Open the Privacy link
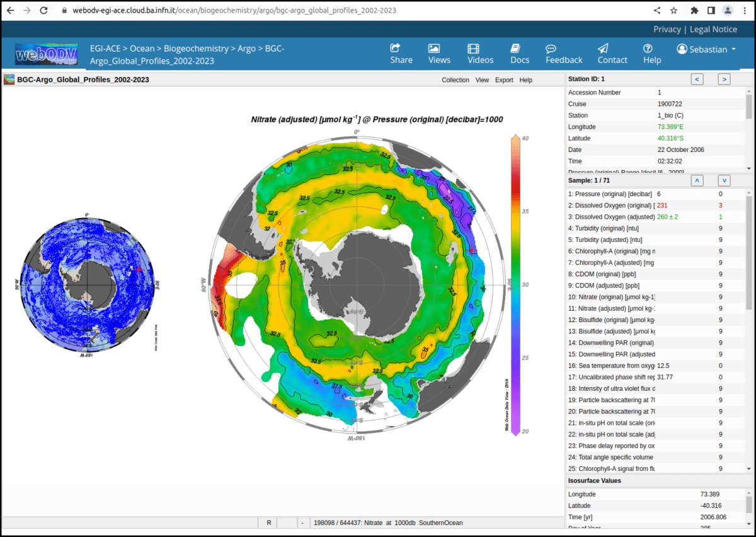The width and height of the screenshot is (756, 537). tap(668, 29)
